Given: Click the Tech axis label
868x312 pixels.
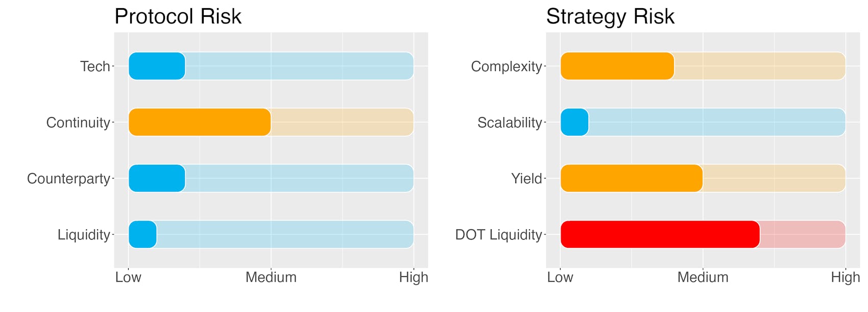Looking at the screenshot, I should tap(95, 66).
